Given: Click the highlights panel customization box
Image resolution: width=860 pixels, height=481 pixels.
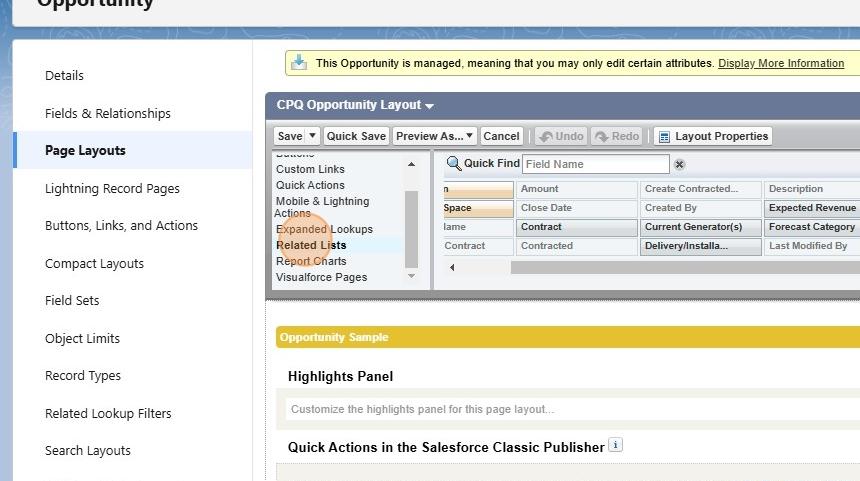Looking at the screenshot, I should click(573, 409).
